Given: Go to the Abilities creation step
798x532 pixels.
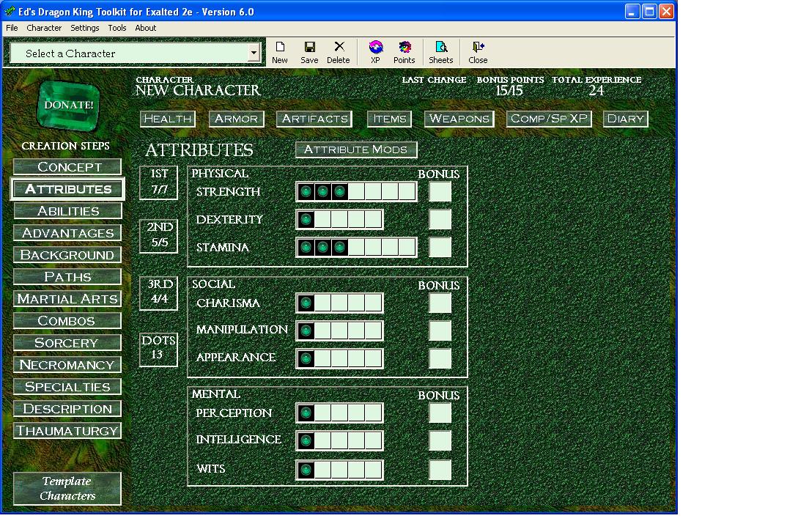Looking at the screenshot, I should [x=67, y=211].
